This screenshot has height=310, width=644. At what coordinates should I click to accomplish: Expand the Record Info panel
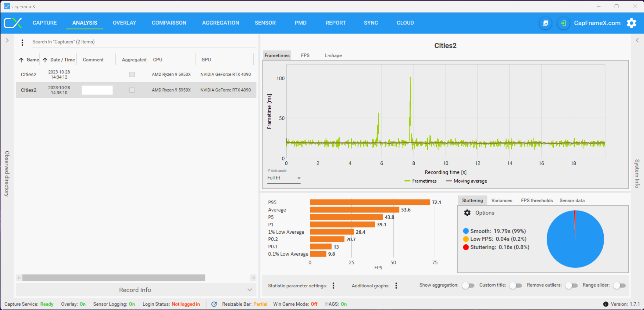pyautogui.click(x=135, y=290)
